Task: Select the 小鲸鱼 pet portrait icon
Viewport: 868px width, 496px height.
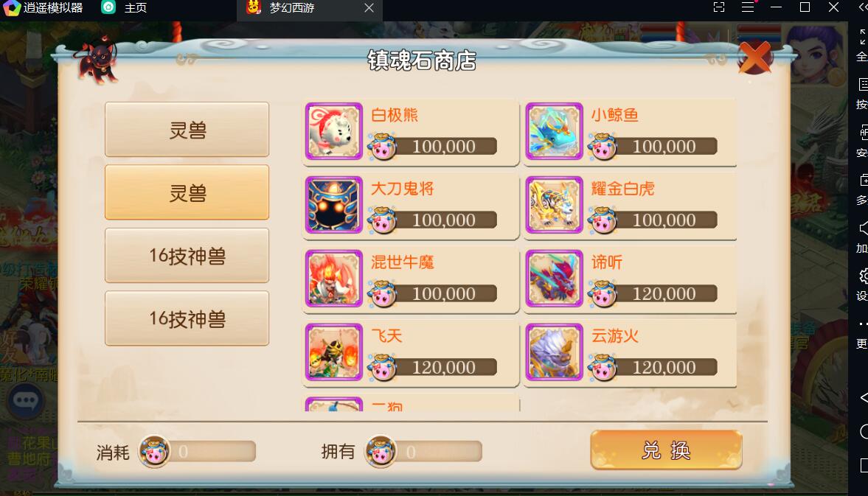Action: (x=554, y=131)
